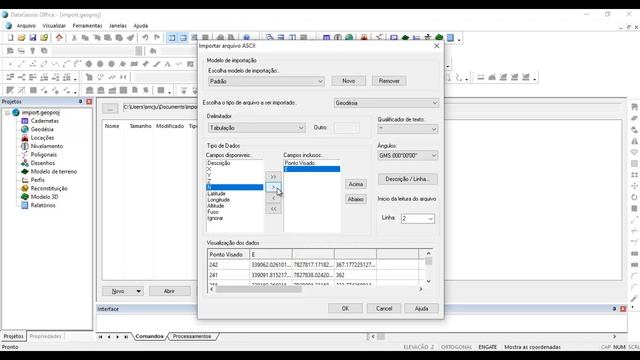This screenshot has height=360, width=640.
Task: Open Locações in the project tree
Action: 42,138
